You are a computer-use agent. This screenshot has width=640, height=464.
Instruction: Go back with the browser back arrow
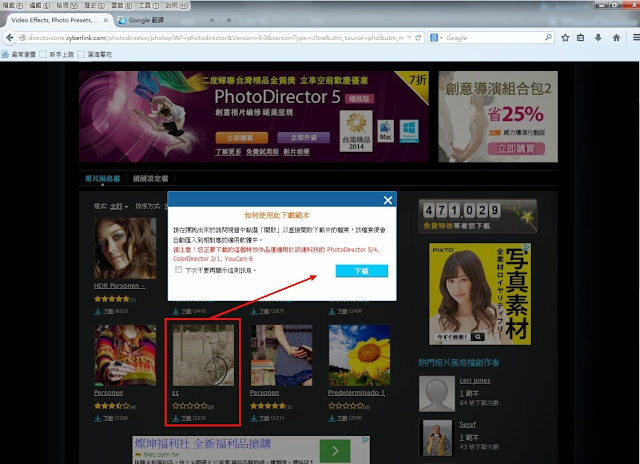tap(9, 38)
